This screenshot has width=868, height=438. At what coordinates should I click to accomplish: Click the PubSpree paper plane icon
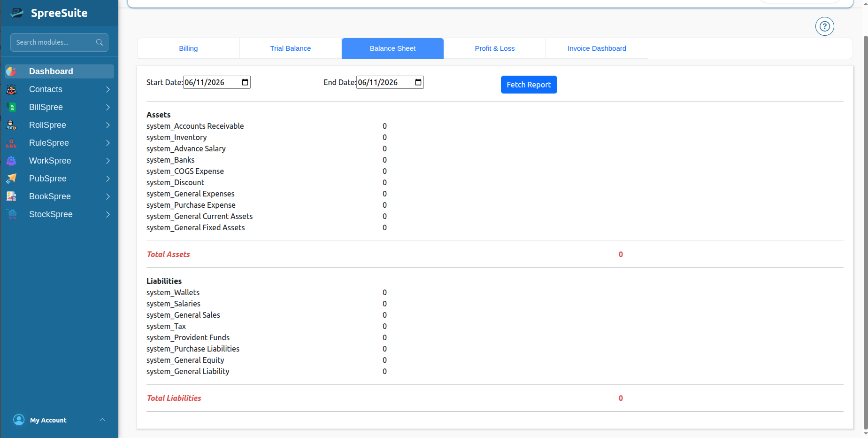pos(11,179)
